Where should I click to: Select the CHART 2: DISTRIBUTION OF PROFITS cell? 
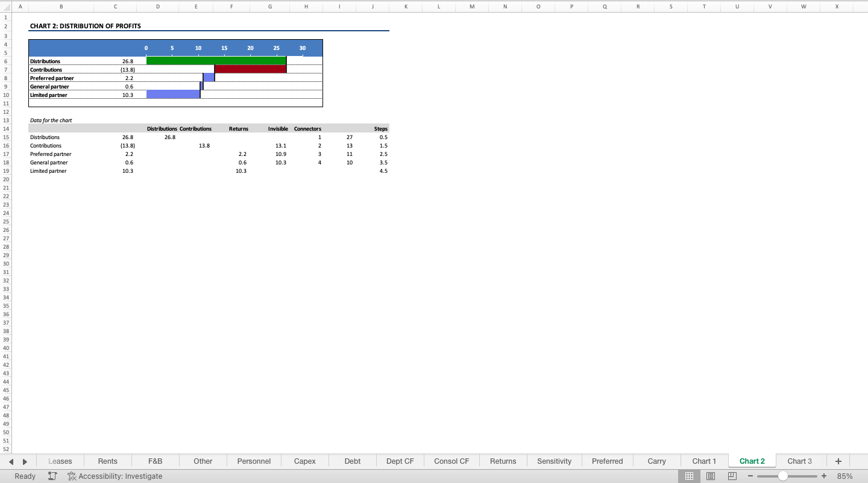pos(86,26)
